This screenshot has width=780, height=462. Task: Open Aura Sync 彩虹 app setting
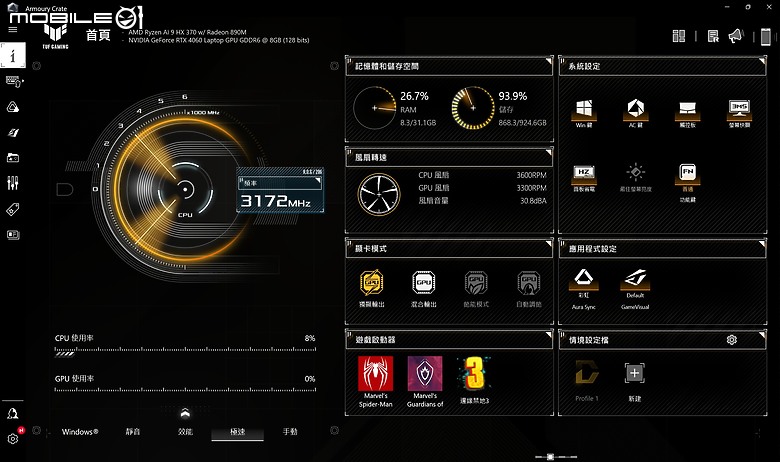coord(584,289)
